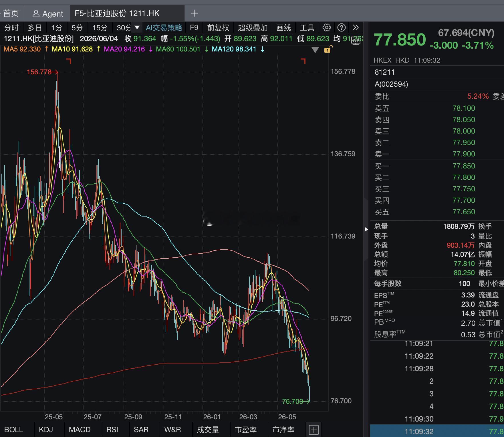This screenshot has height=437, width=504.
Task: Switch to 分时 intraday chart
Action: pyautogui.click(x=11, y=28)
